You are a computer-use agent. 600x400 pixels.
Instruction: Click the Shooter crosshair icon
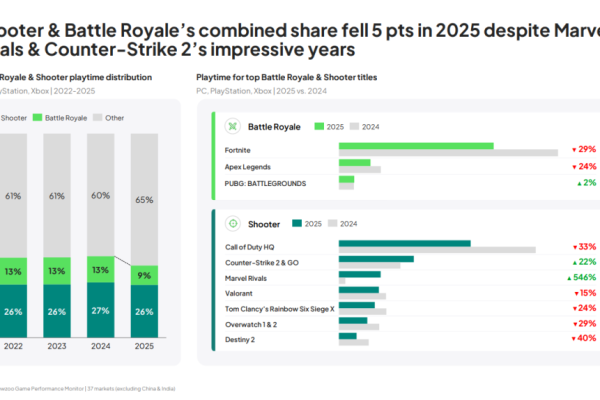pyautogui.click(x=233, y=223)
